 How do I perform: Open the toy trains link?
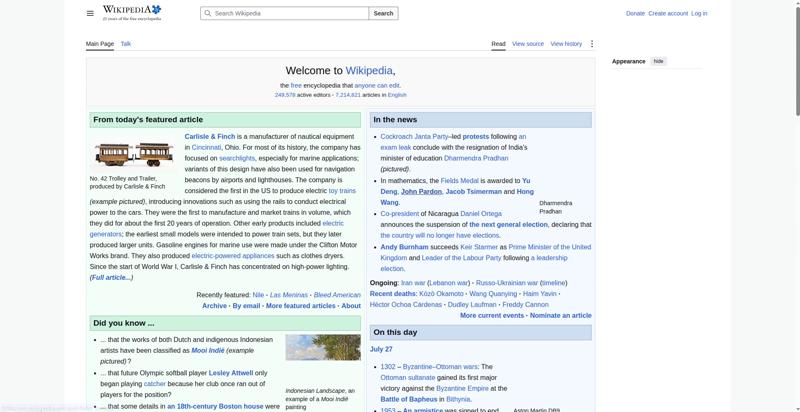(342, 191)
